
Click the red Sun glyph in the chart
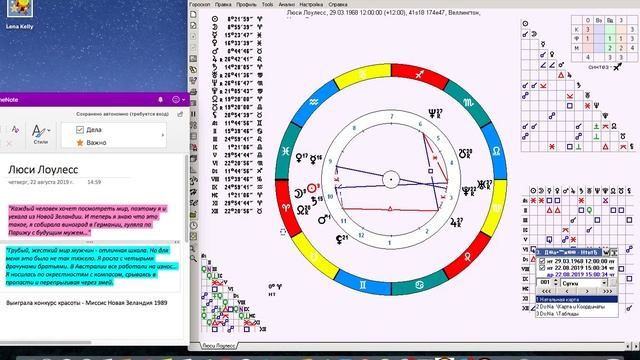point(311,189)
